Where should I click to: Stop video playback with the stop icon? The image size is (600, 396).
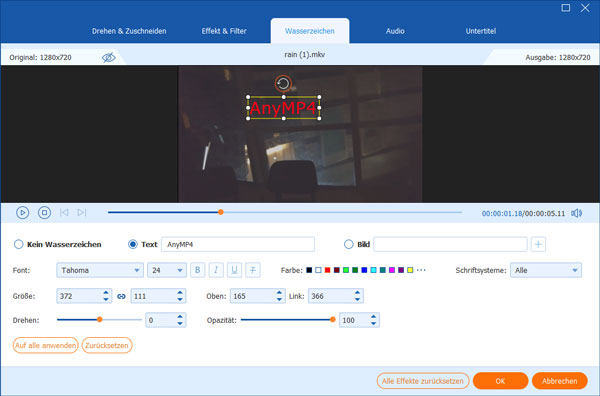[x=44, y=212]
